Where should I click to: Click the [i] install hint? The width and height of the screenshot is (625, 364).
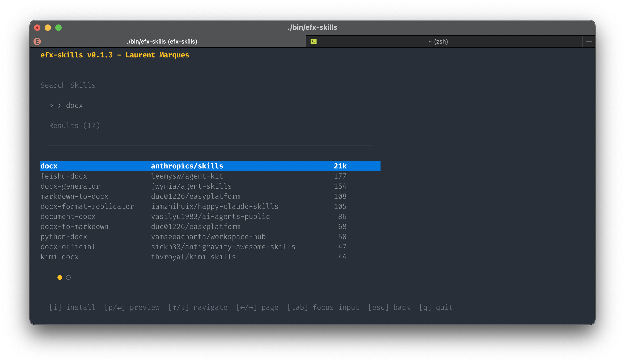[72, 307]
